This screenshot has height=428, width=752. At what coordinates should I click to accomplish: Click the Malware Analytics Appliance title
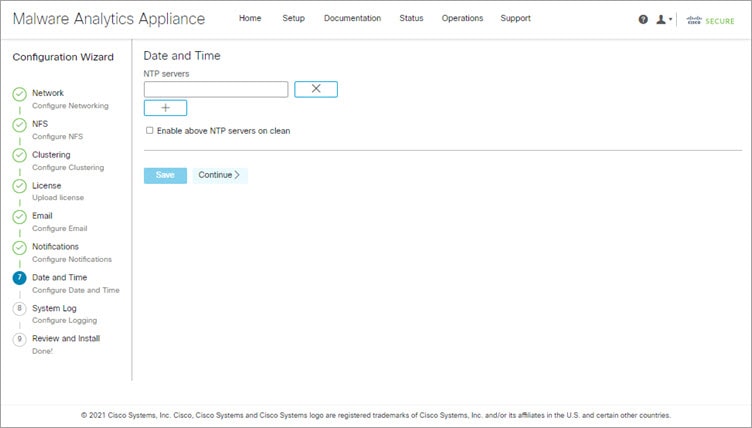point(109,19)
